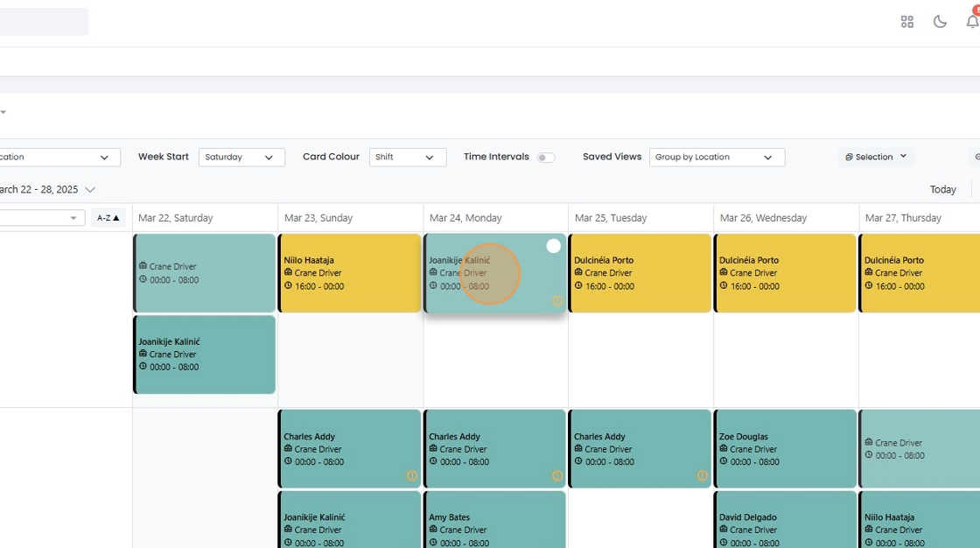Open the Week Start dropdown
This screenshot has height=548, width=980.
pos(241,158)
